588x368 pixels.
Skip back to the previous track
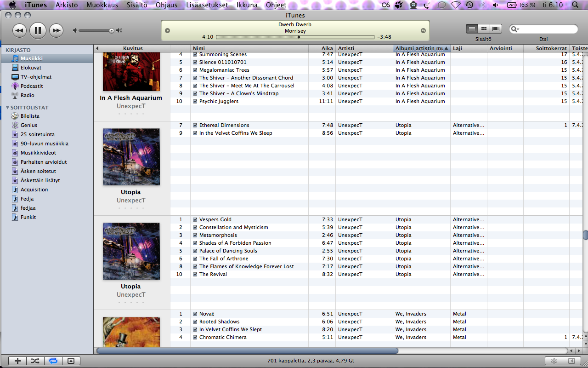[19, 31]
